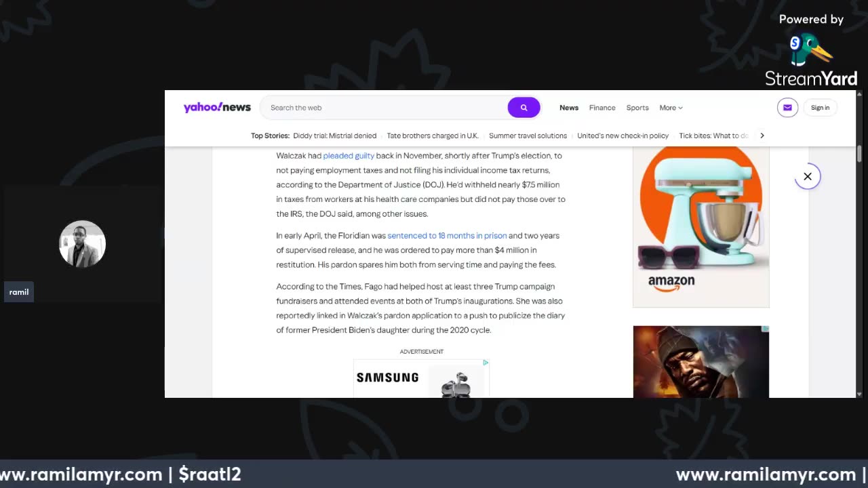Click the ramil name label

19,292
